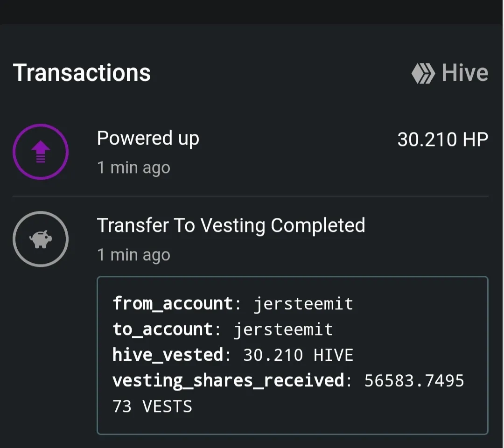This screenshot has height=448, width=504.
Task: Click the 30.210 HP amount
Action: click(x=442, y=140)
